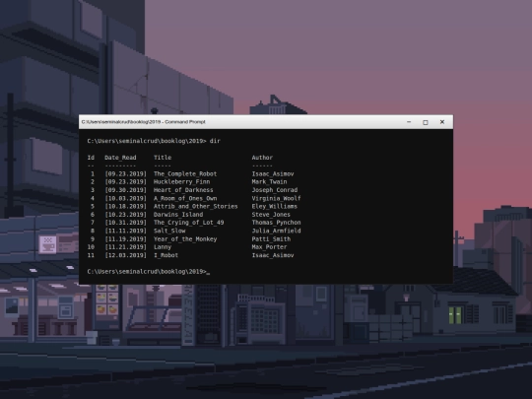The width and height of the screenshot is (532, 399).
Task: Select the title 'Darwins_Island'
Action: click(x=178, y=215)
